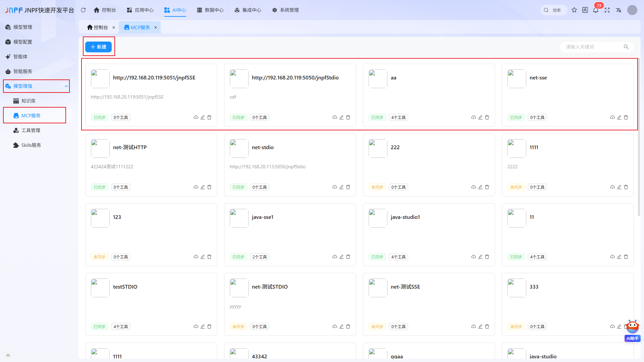Close the MCP服务 page tab
This screenshot has height=362, width=644.
pyautogui.click(x=156, y=27)
